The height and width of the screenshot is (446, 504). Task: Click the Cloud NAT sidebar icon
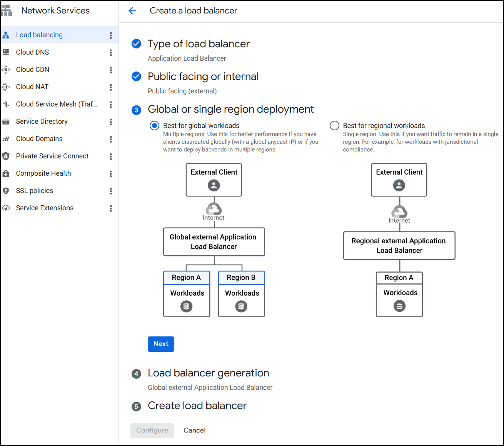tap(6, 87)
